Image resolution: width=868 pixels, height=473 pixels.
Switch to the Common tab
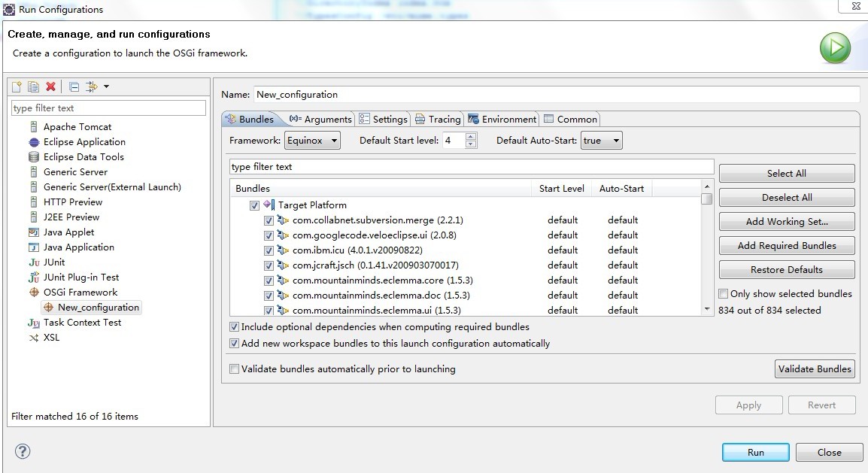tap(571, 119)
